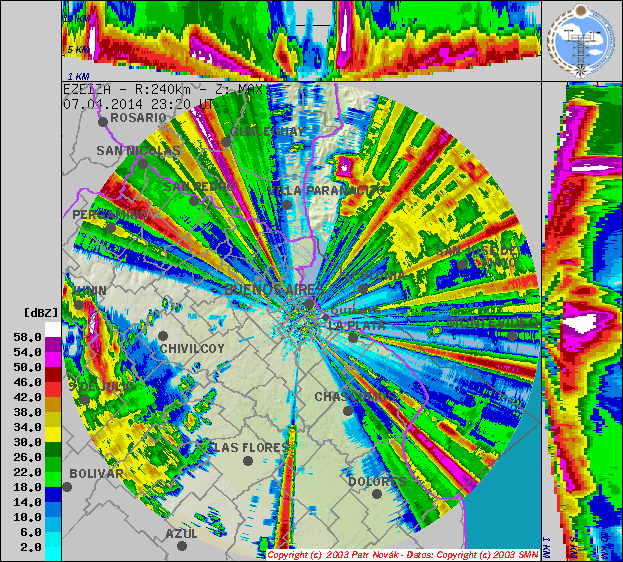623x562 pixels.
Task: Click the BOLIVAR city label
Action: tap(96, 474)
